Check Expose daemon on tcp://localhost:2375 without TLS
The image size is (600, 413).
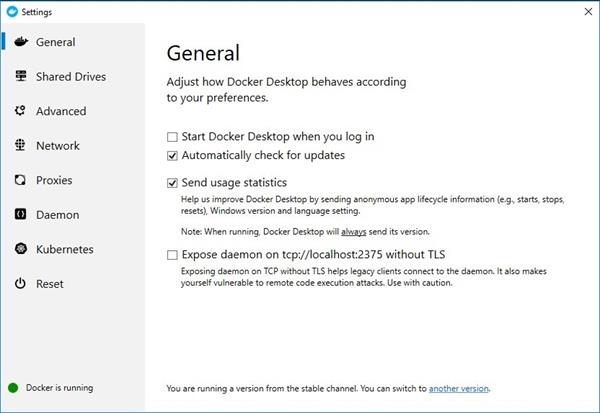[173, 256]
